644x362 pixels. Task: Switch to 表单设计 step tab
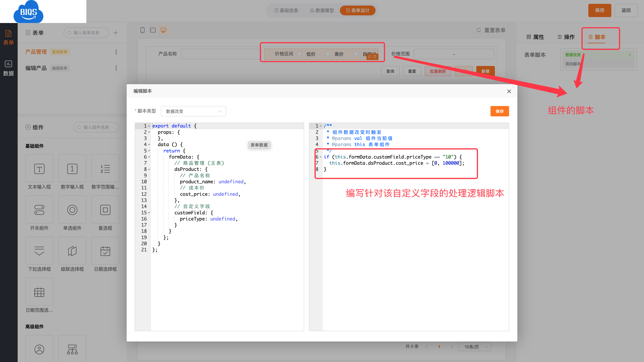click(x=358, y=10)
